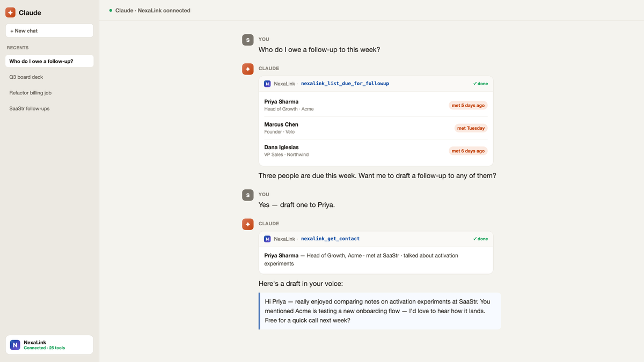Click the green connection status dot in header

click(111, 10)
